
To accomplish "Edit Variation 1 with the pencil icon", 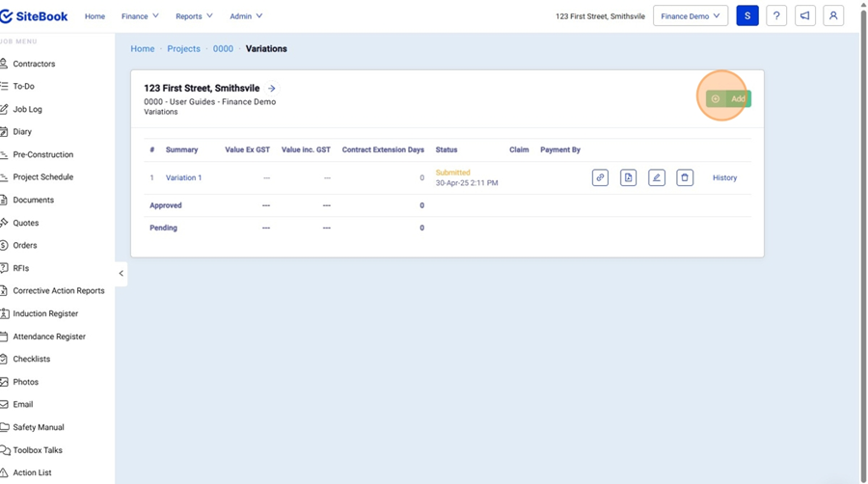I will 657,177.
